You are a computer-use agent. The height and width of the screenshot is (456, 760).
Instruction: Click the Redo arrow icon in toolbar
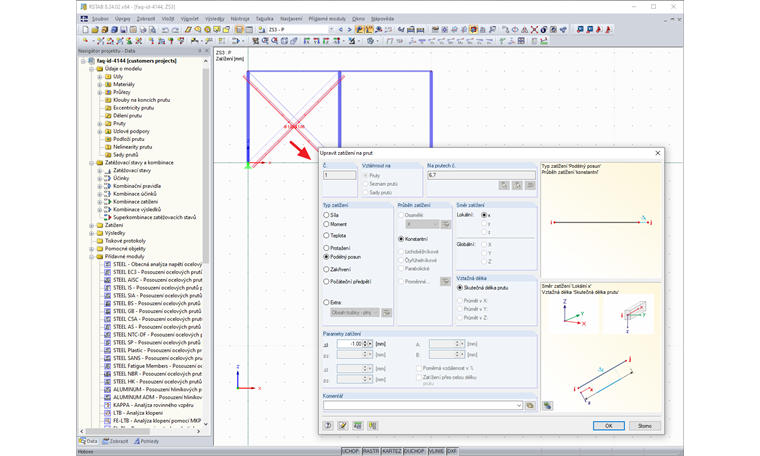[175, 30]
